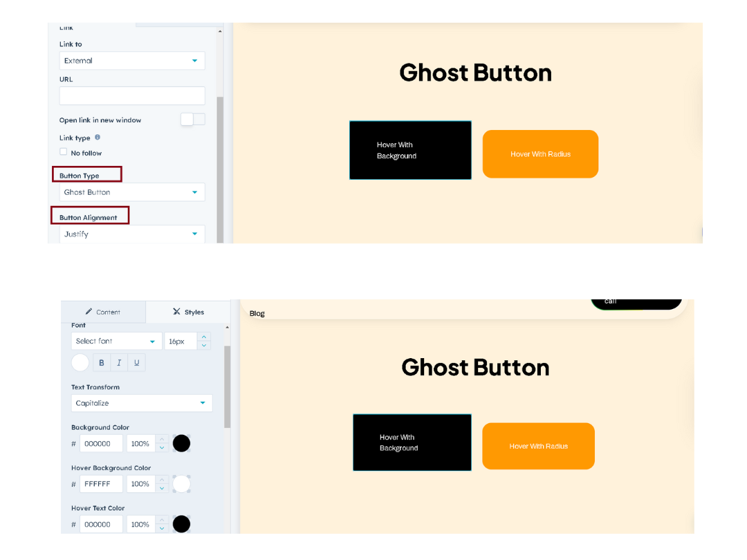The height and width of the screenshot is (560, 747).
Task: Select the Underline formatting icon
Action: (136, 362)
